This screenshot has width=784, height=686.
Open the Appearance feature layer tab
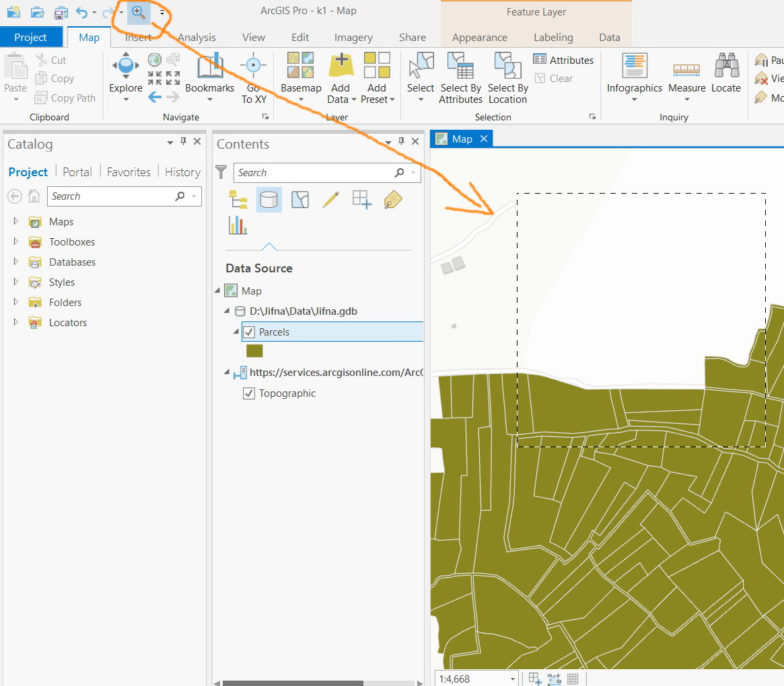pos(480,38)
